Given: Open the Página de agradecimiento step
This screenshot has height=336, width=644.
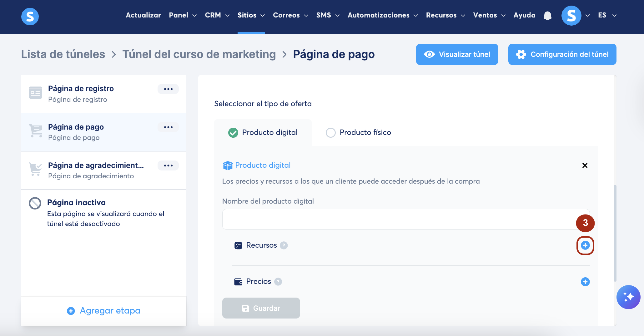Looking at the screenshot, I should [104, 170].
